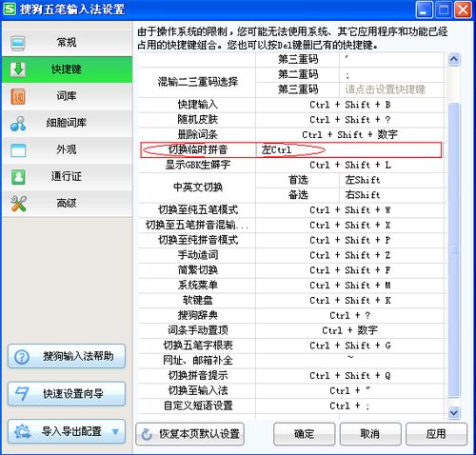Click the 随机皮肤 shortcut cell
The height and width of the screenshot is (455, 476).
(x=349, y=120)
